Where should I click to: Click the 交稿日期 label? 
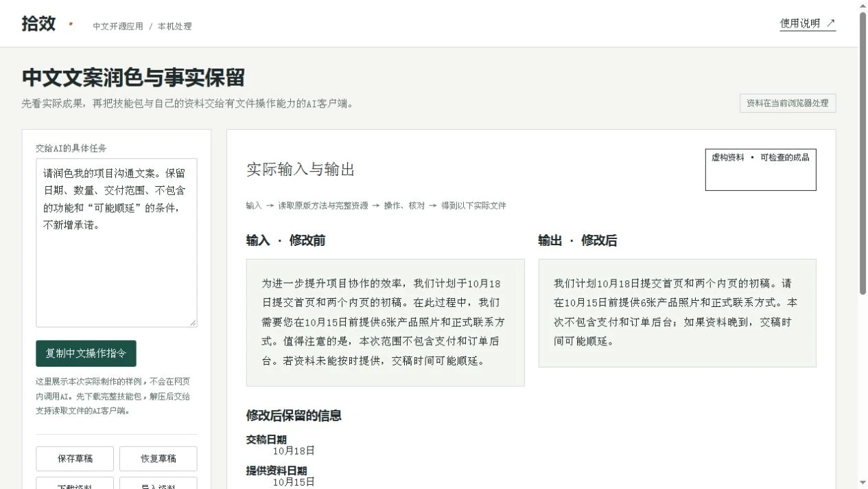point(266,440)
